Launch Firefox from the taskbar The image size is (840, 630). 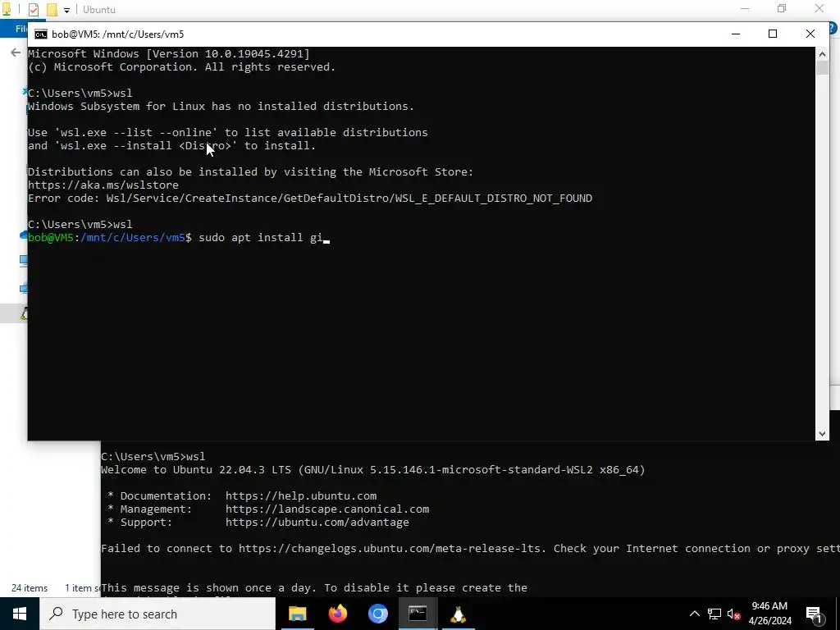337,614
